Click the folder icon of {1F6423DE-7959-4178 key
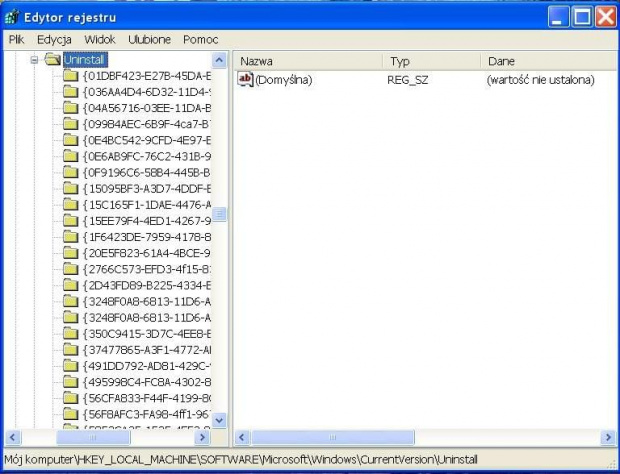 pyautogui.click(x=70, y=237)
